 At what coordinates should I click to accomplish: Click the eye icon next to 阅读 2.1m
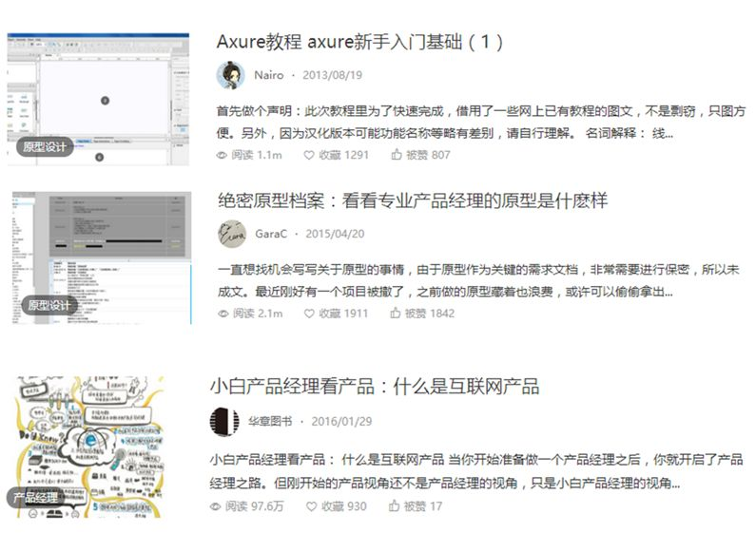[x=223, y=314]
